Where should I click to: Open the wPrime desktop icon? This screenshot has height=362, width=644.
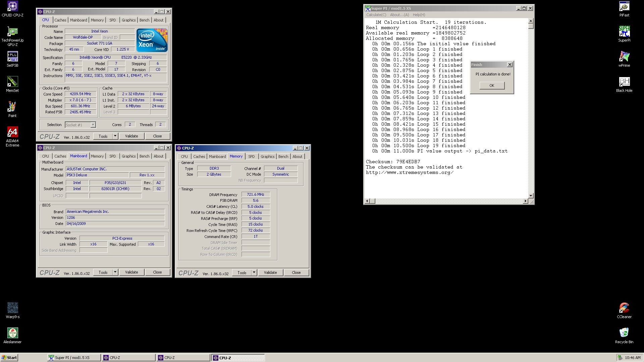click(x=624, y=59)
